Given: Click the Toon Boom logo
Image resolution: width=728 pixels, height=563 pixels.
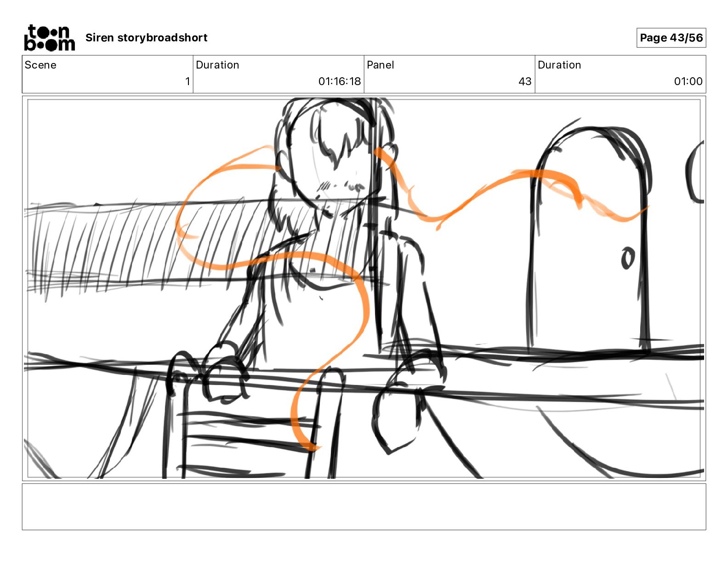Looking at the screenshot, I should pos(49,37).
